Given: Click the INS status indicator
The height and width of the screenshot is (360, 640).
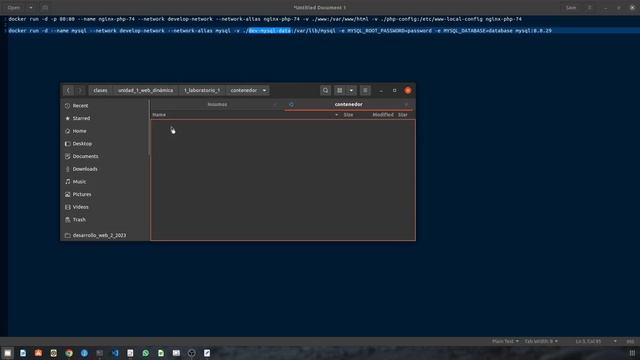Looking at the screenshot, I should [630, 341].
